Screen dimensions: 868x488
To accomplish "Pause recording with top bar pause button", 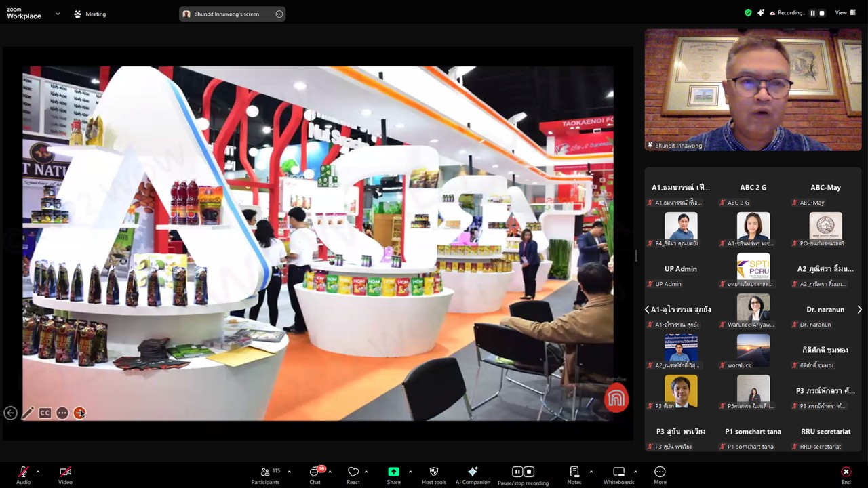I will pos(812,13).
